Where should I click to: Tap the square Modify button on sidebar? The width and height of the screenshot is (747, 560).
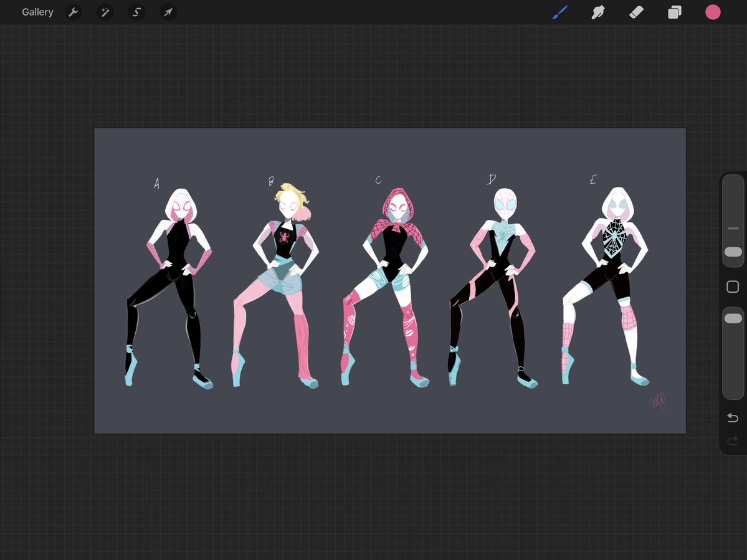[x=733, y=287]
